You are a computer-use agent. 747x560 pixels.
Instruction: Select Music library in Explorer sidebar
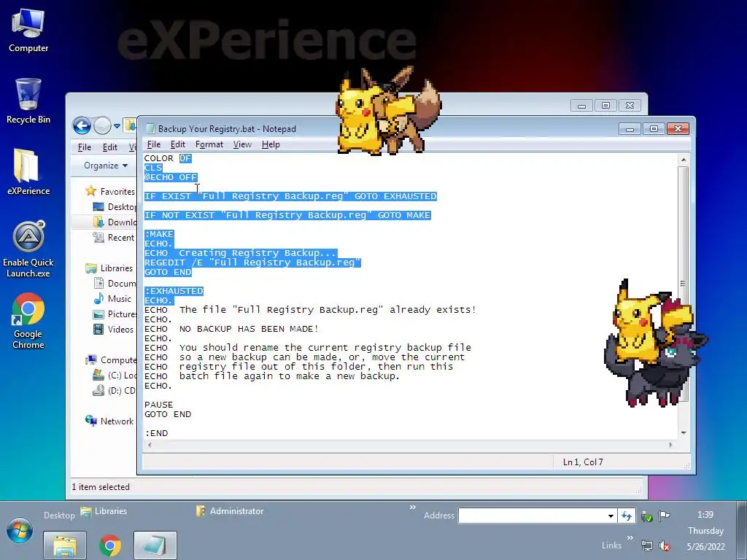(112, 298)
